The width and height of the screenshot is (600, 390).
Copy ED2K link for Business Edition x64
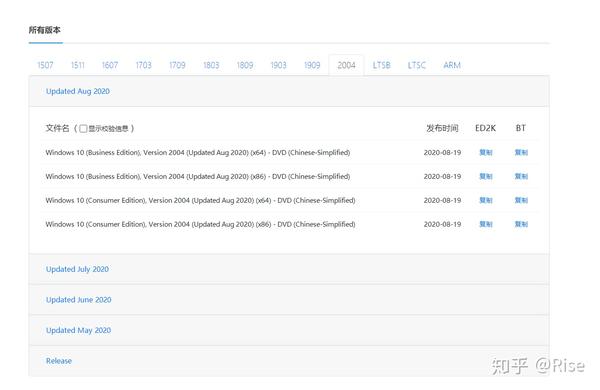coord(486,152)
